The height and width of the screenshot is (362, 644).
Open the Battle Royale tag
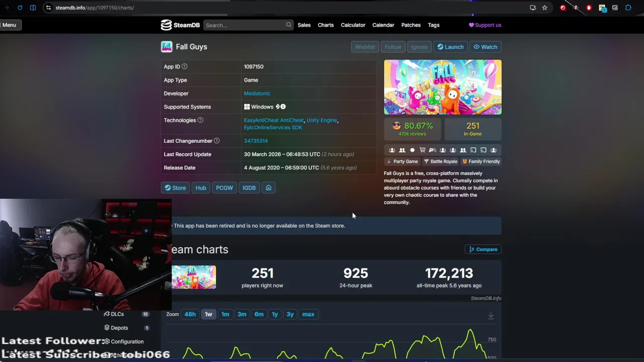click(440, 161)
